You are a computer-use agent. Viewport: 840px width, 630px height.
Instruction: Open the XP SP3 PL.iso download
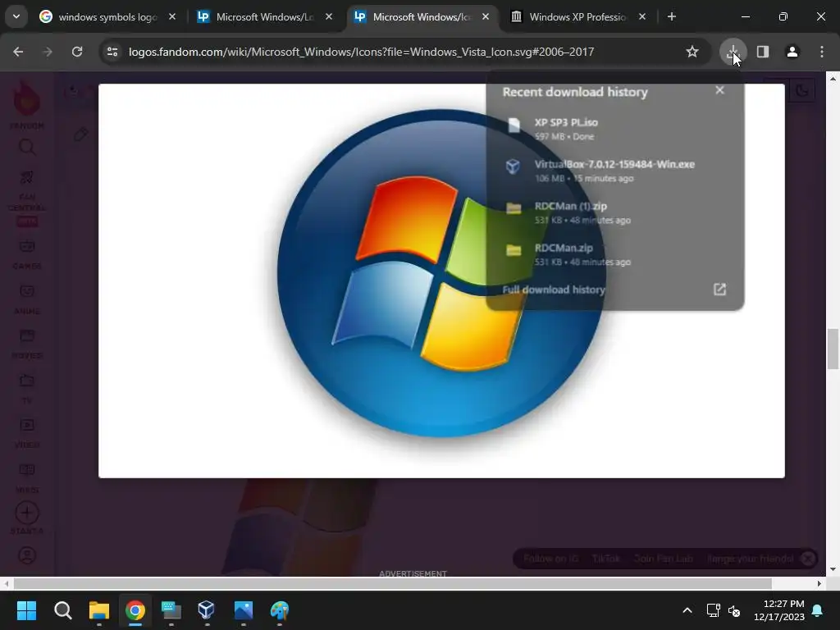(615, 129)
